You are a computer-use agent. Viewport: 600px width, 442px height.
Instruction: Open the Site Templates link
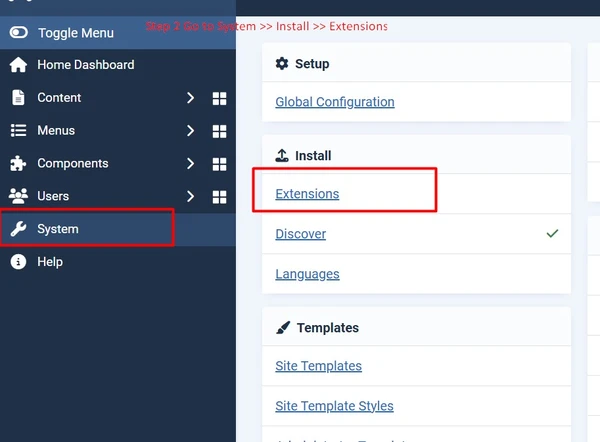click(318, 366)
